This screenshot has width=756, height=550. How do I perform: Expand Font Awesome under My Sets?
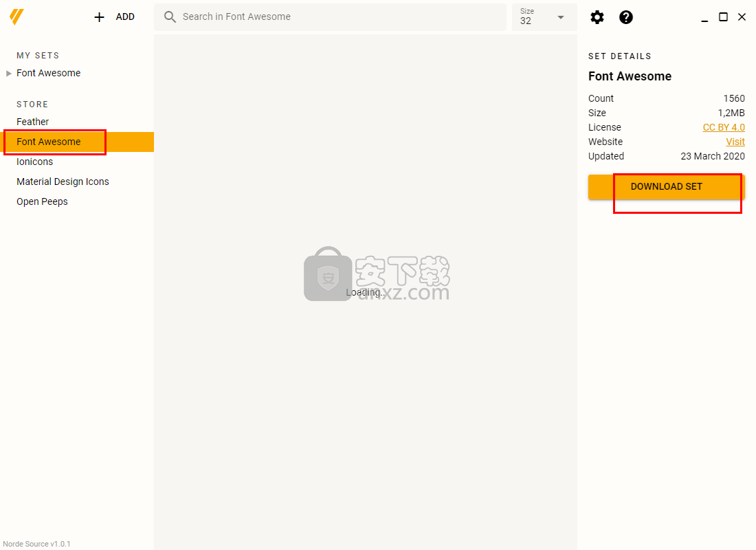[9, 74]
